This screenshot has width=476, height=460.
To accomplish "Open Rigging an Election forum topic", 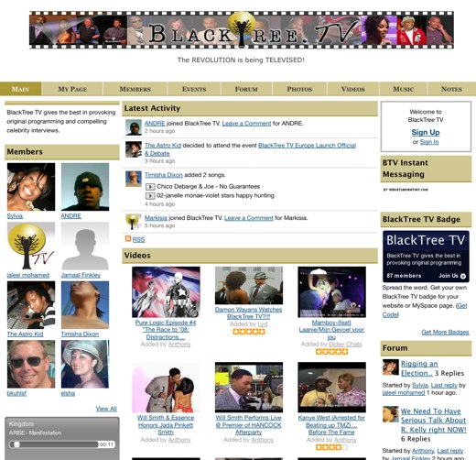I will coord(419,368).
